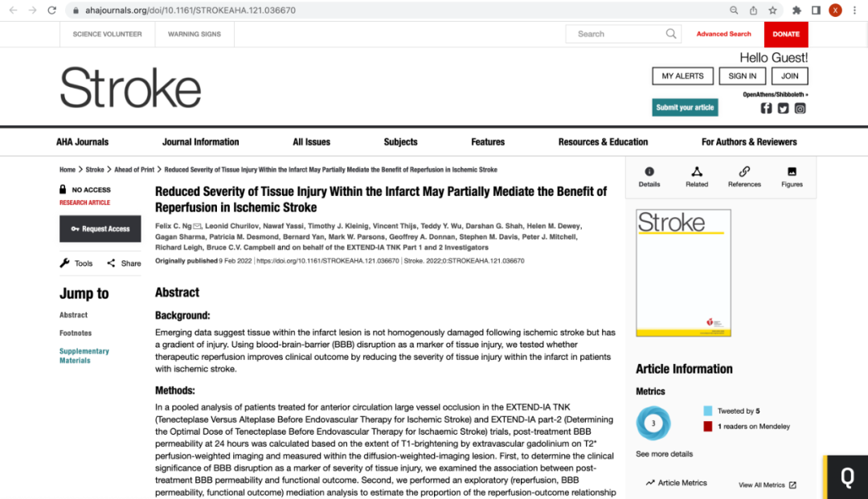Open the article Details panel icon

[649, 171]
